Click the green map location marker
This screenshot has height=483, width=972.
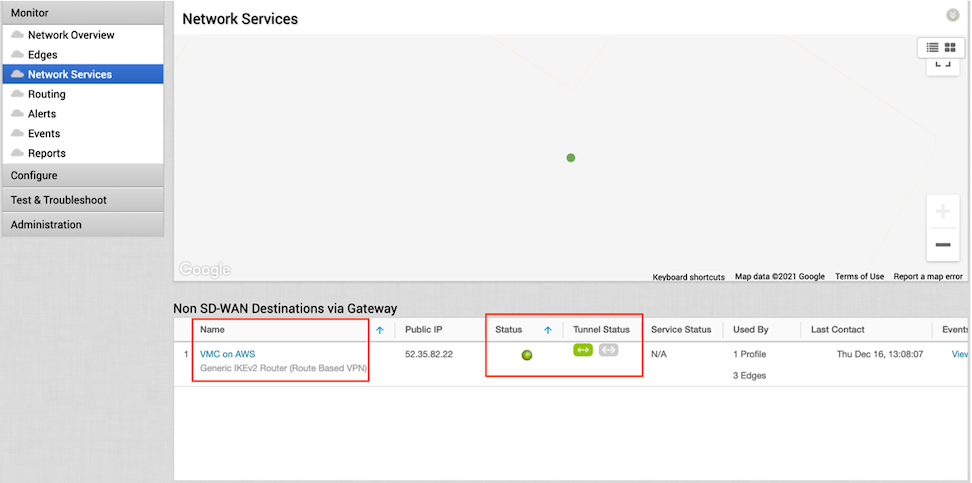[x=571, y=158]
